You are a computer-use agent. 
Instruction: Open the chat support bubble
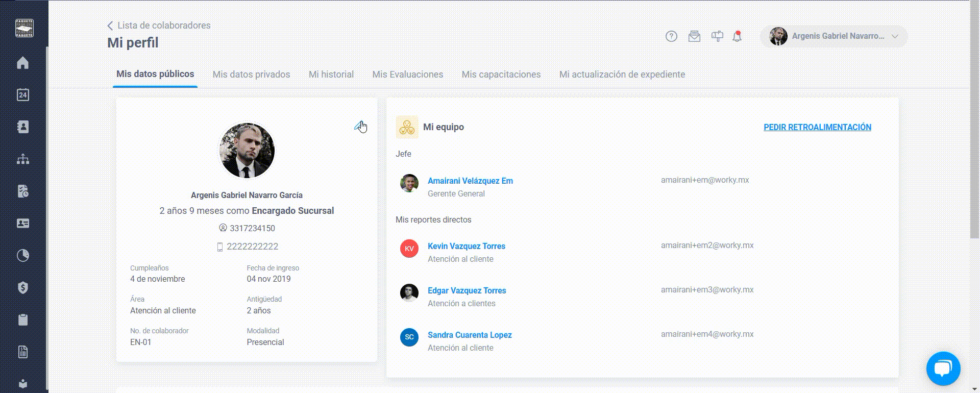pyautogui.click(x=943, y=369)
